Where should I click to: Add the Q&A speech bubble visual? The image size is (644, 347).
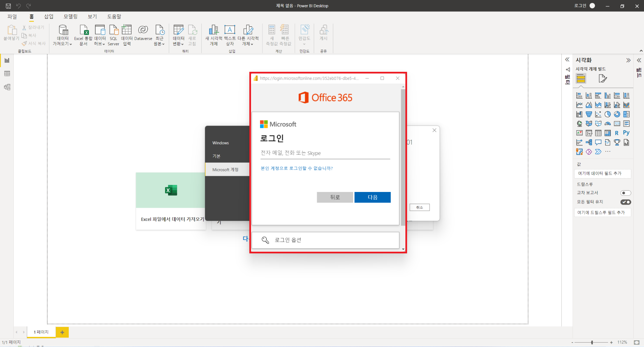tap(598, 143)
